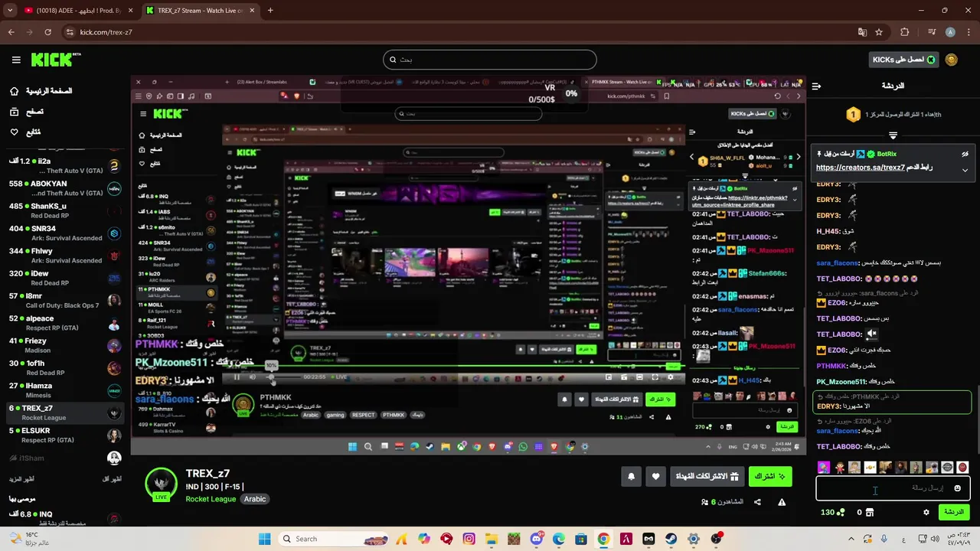
Task: View the 130 channel points balance
Action: point(833,512)
